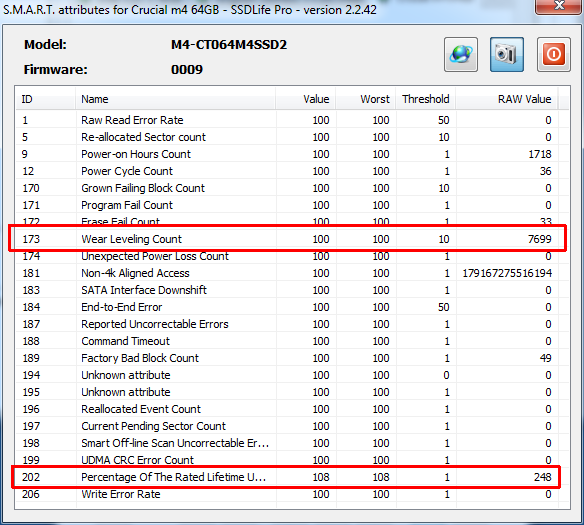This screenshot has width=584, height=525.
Task: Click the raw value 1718
Action: [x=540, y=154]
